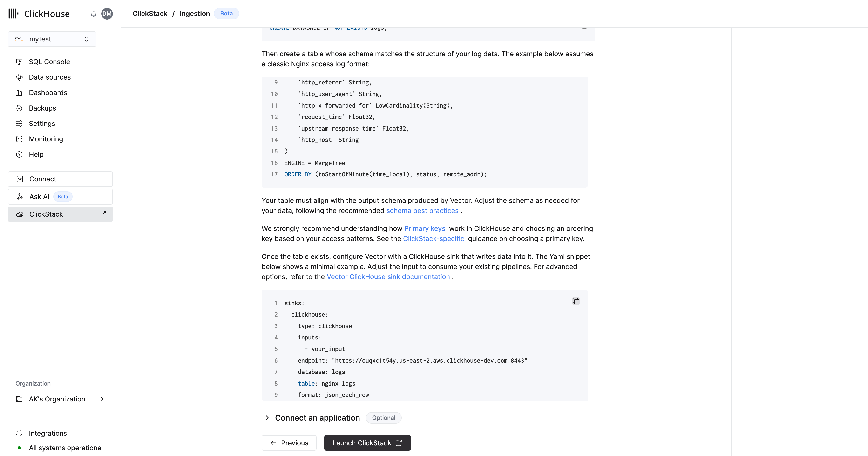
Task: Go to Dashboards in sidebar
Action: [x=48, y=93]
